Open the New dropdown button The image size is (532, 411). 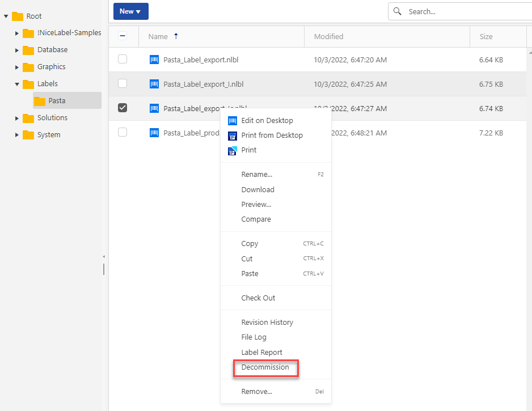[x=130, y=11]
